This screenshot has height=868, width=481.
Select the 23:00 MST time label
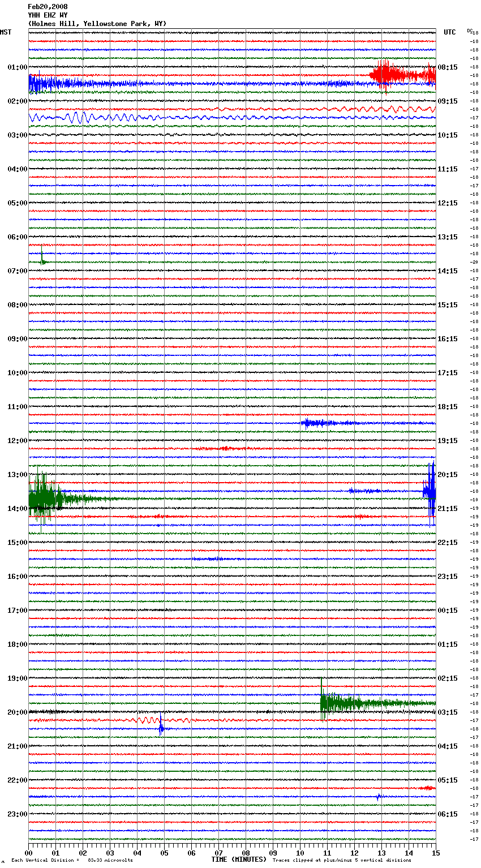coord(18,814)
